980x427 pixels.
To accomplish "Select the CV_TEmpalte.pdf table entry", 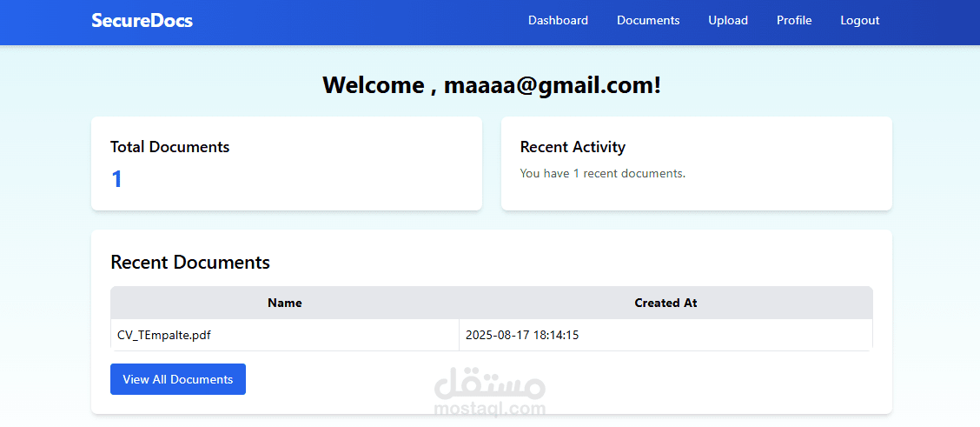I will (164, 335).
